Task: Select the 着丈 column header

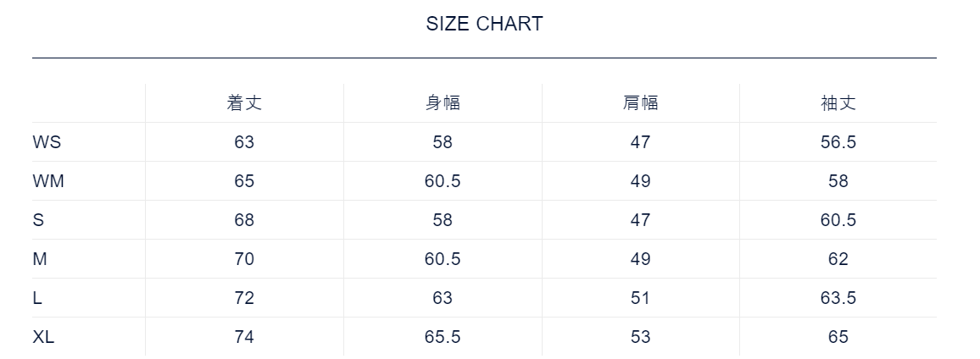Action: click(244, 103)
